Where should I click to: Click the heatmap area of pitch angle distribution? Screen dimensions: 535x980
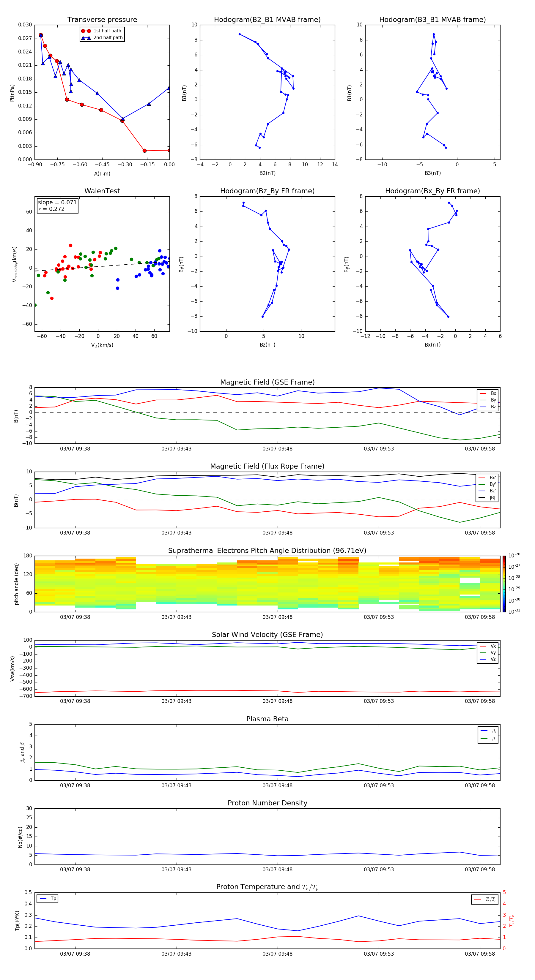(x=267, y=584)
